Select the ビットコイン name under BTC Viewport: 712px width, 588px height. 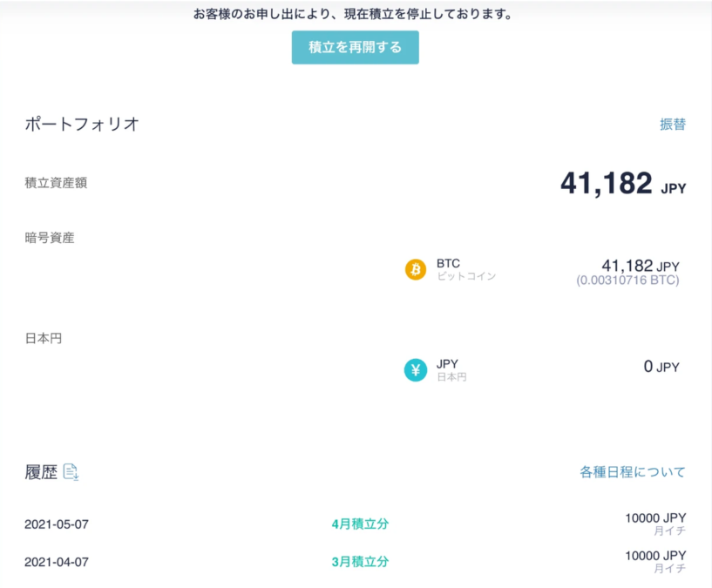pos(466,276)
